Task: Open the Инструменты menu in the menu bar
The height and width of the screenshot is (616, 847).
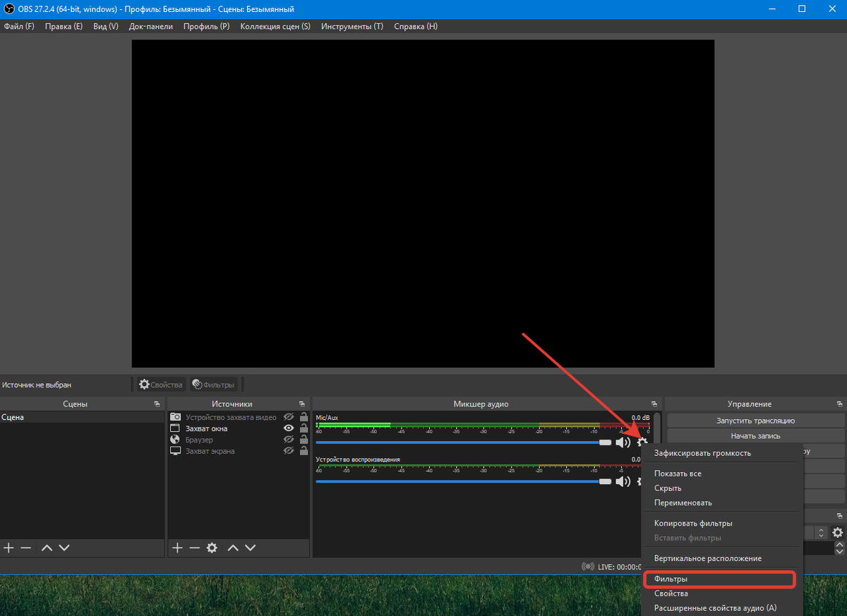Action: [x=352, y=27]
